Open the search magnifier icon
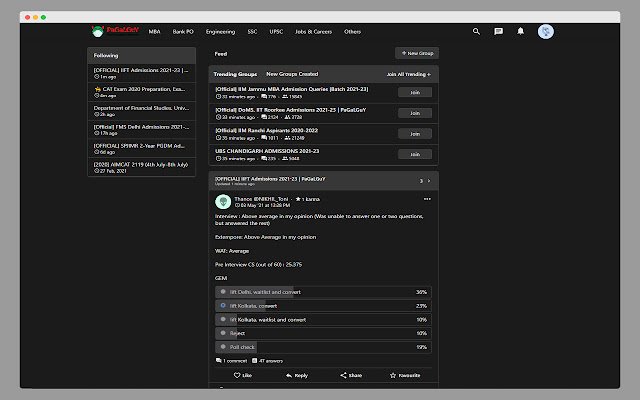This screenshot has height=400, width=640. pyautogui.click(x=476, y=31)
